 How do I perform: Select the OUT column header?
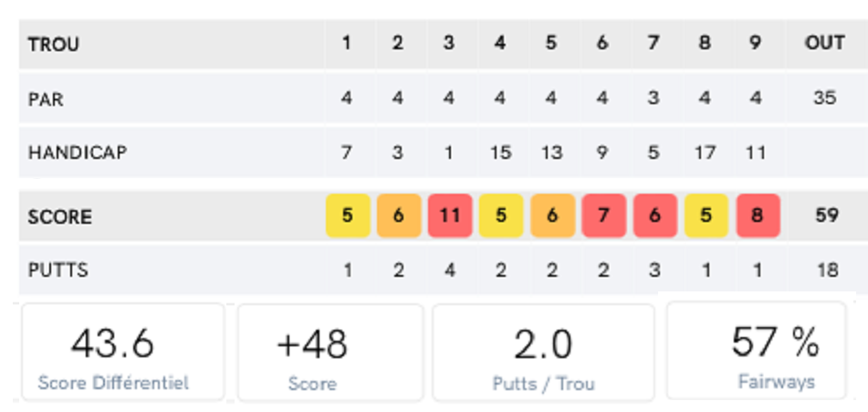[x=823, y=44]
